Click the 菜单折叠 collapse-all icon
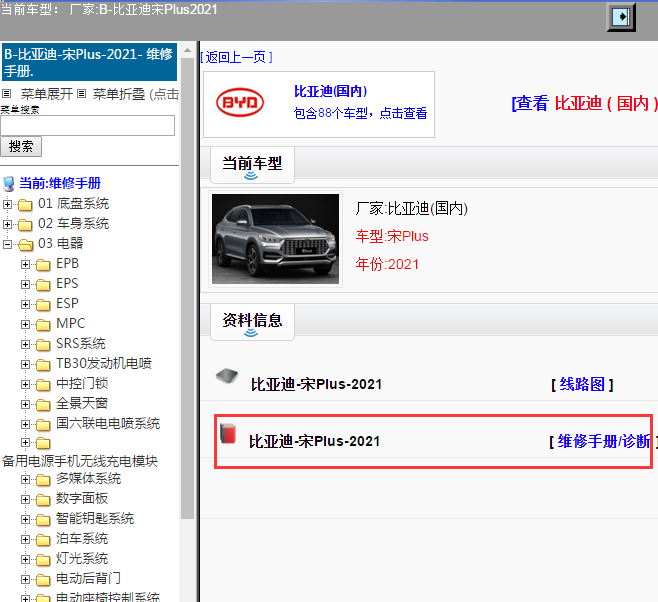This screenshot has width=658, height=602. click(x=81, y=93)
